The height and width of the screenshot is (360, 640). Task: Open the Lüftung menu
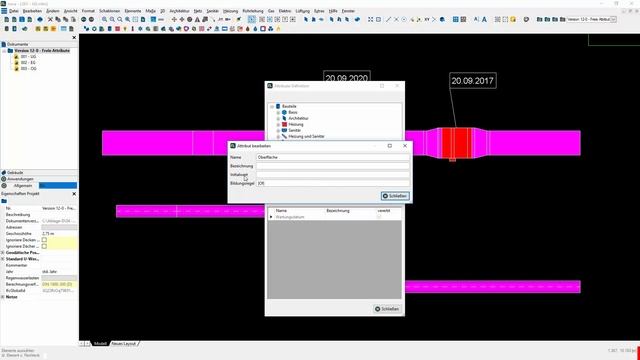302,11
